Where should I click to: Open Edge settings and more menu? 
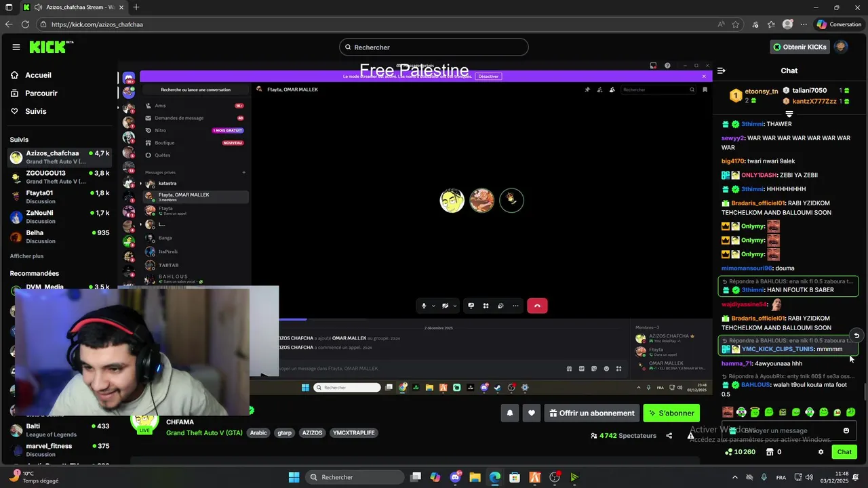click(x=804, y=24)
